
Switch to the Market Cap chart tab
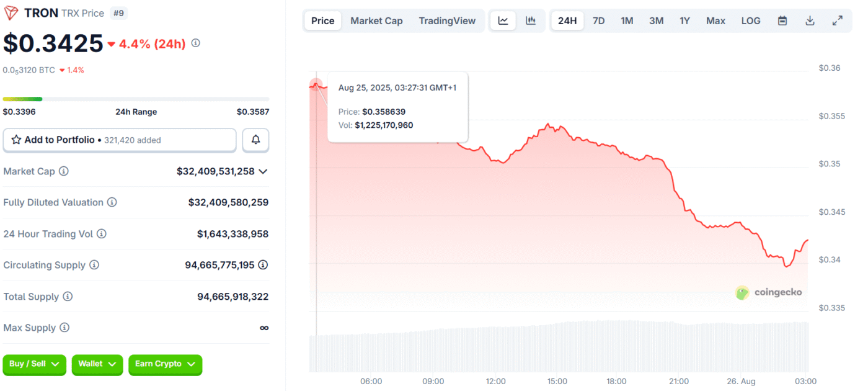click(x=376, y=20)
